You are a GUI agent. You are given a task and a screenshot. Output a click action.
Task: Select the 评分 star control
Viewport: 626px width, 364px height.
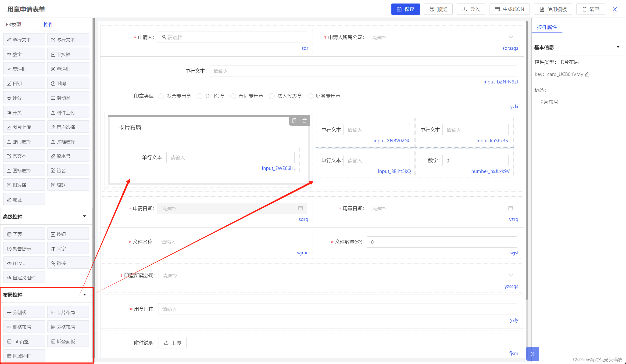point(24,98)
